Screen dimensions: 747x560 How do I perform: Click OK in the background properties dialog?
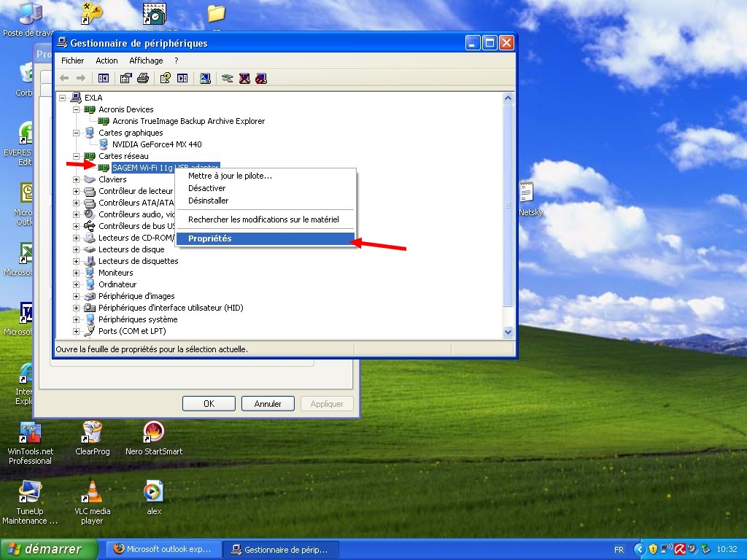209,404
